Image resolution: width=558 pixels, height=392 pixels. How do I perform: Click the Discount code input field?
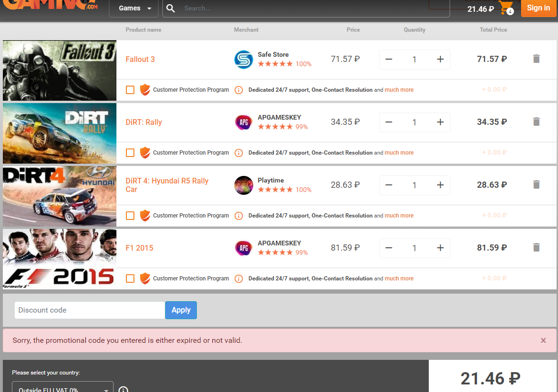click(x=89, y=310)
